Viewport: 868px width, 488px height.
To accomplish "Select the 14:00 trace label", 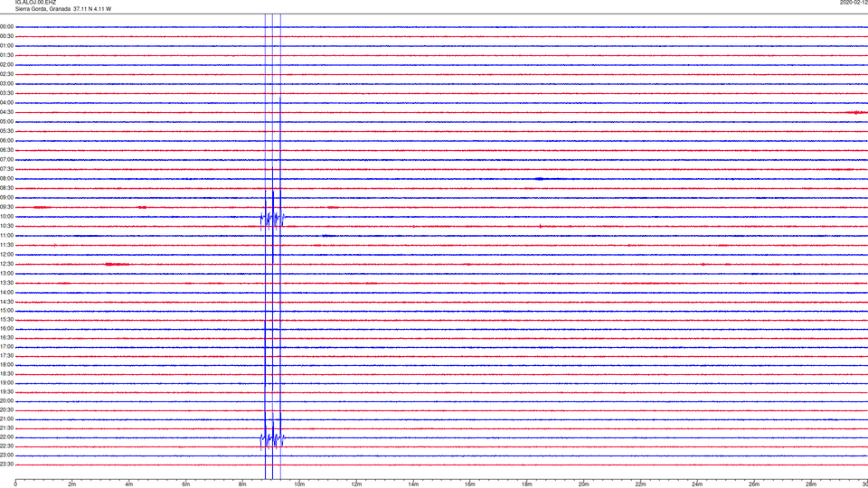I will click(6, 292).
